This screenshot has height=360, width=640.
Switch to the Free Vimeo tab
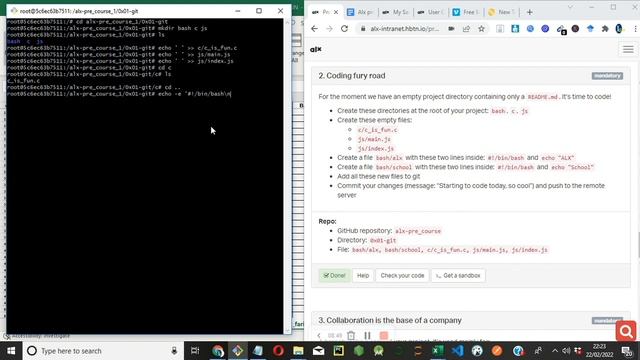click(x=465, y=12)
